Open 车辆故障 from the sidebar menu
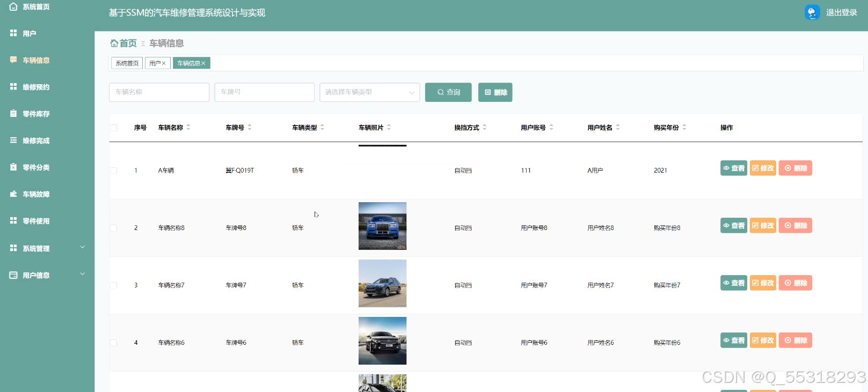This screenshot has height=392, width=868. [36, 194]
